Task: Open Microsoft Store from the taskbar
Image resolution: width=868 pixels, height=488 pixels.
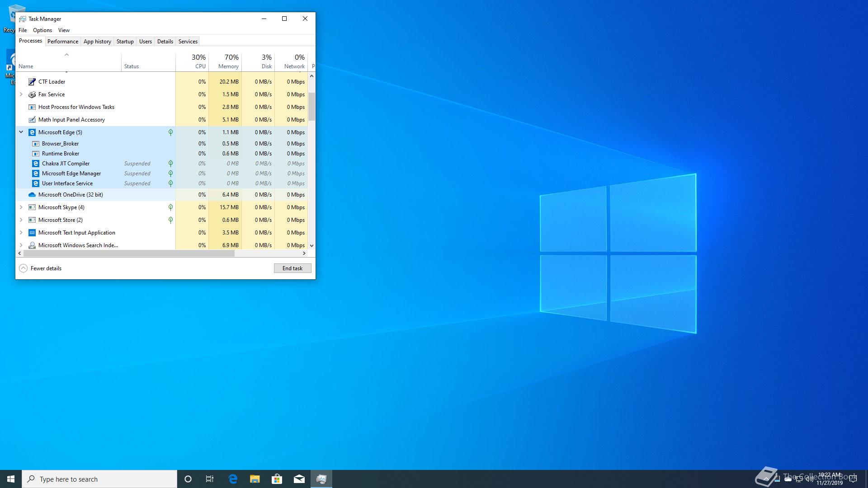Action: click(277, 479)
